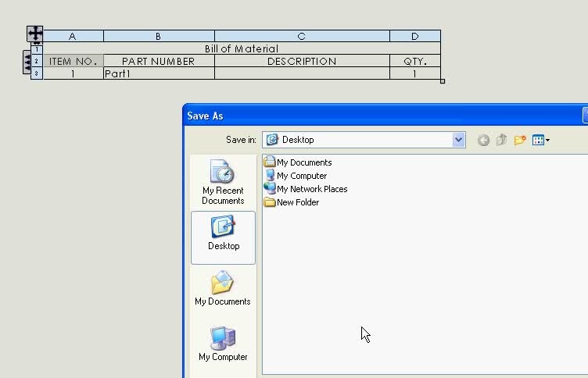Viewport: 588px width, 378px height.
Task: Click the Up One Level icon
Action: (501, 140)
